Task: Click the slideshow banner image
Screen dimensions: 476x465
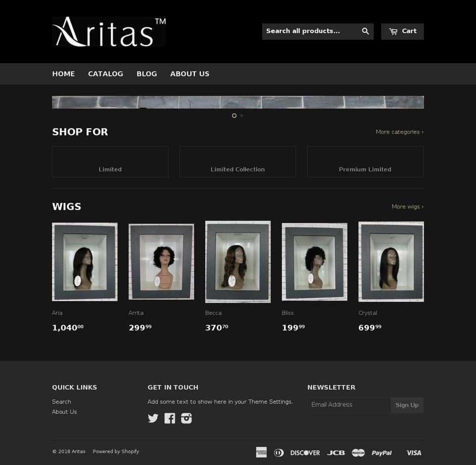Action: (x=238, y=102)
